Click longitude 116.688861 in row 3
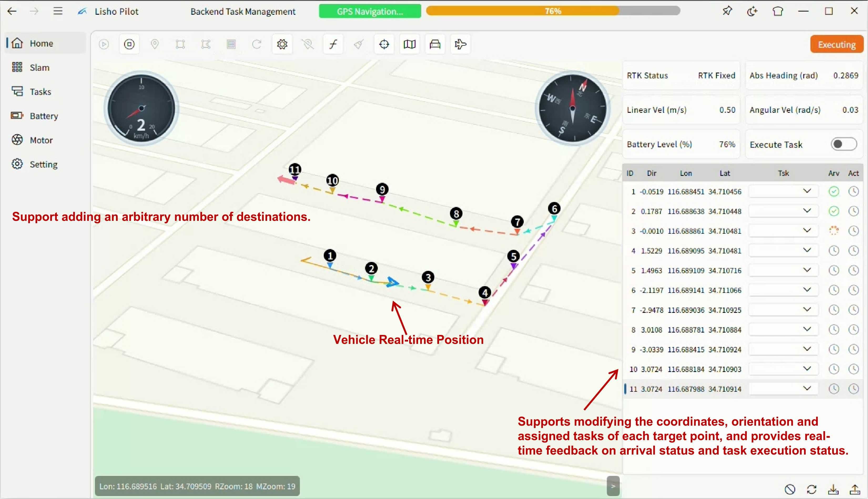 [x=686, y=231]
